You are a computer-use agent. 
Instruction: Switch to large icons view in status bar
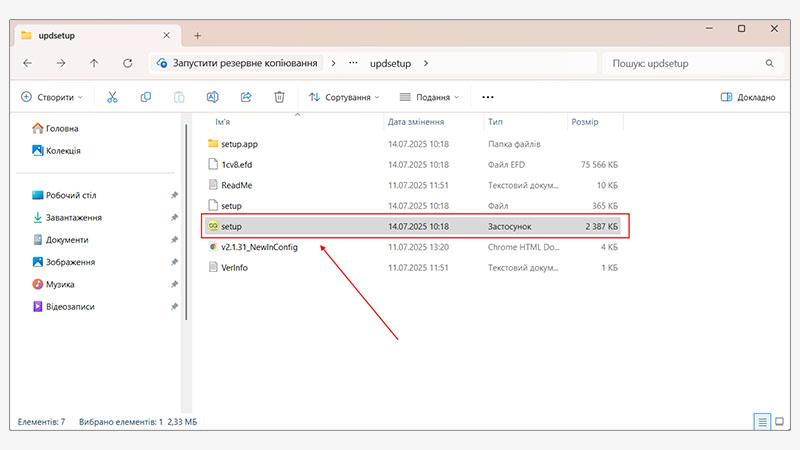781,422
